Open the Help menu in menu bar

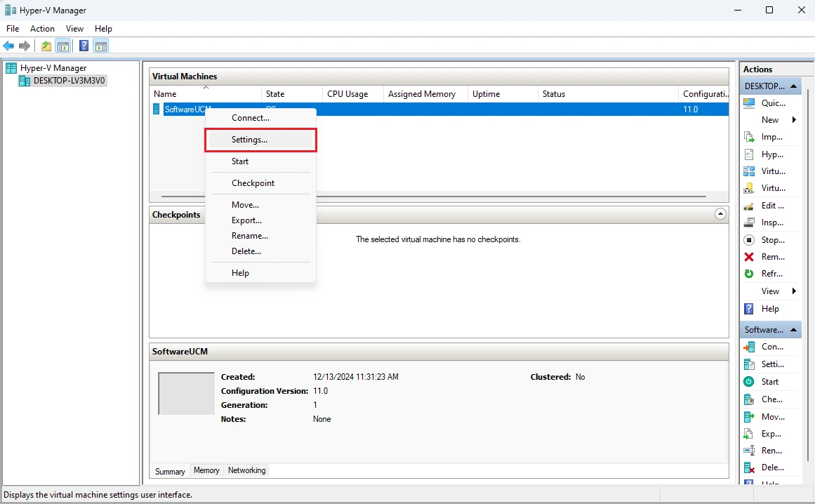[103, 29]
